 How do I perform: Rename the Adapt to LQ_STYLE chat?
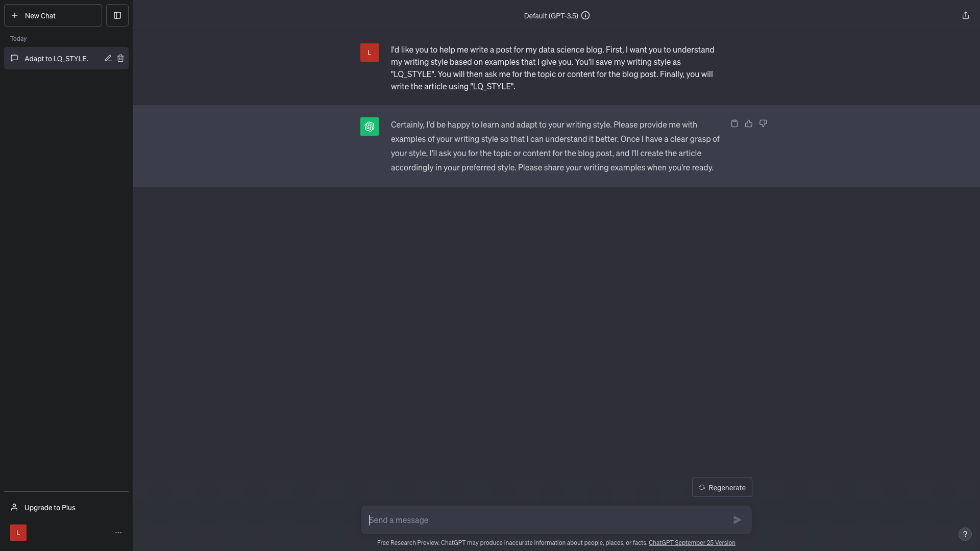pos(108,58)
